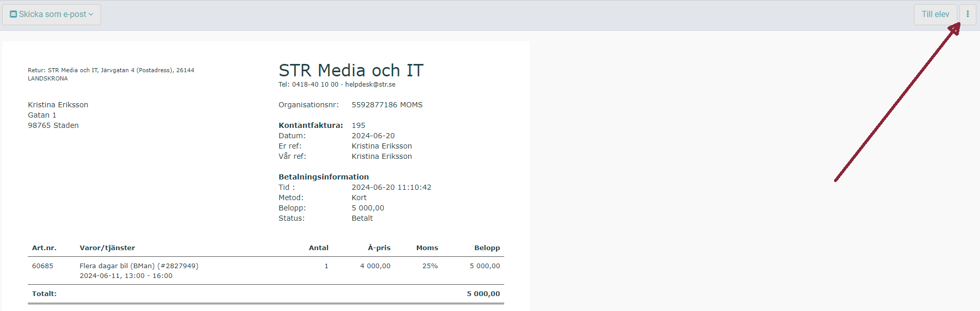The height and width of the screenshot is (311, 980).
Task: Click the item Flera dagar bil (BMan) (#2827949)
Action: click(x=139, y=266)
